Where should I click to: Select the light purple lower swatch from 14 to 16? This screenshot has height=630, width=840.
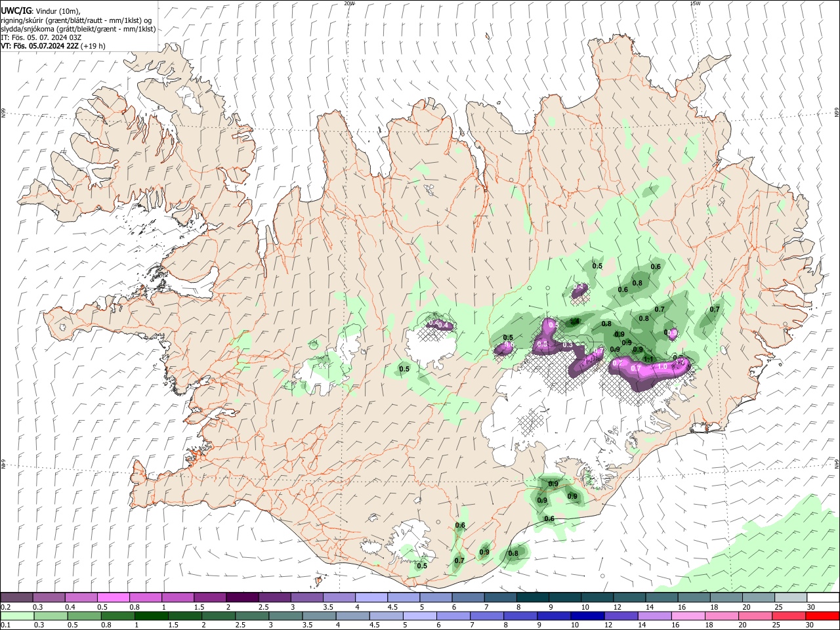tap(654, 616)
